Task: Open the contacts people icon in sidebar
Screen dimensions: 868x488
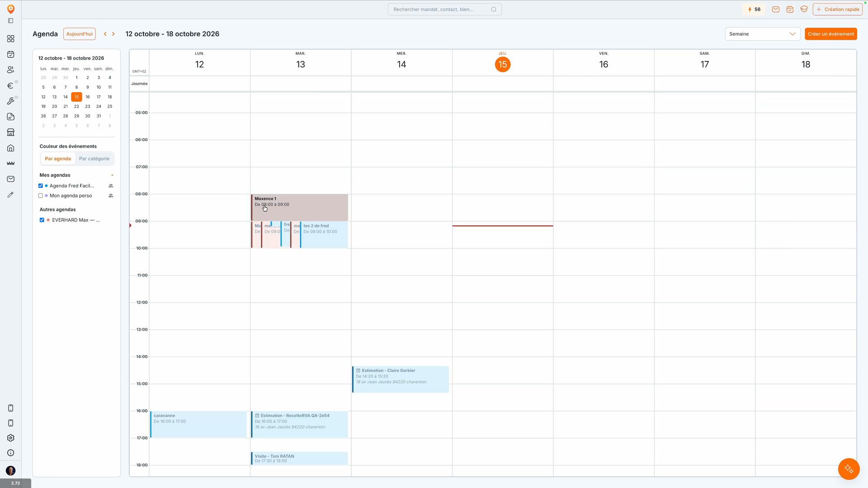Action: [11, 70]
